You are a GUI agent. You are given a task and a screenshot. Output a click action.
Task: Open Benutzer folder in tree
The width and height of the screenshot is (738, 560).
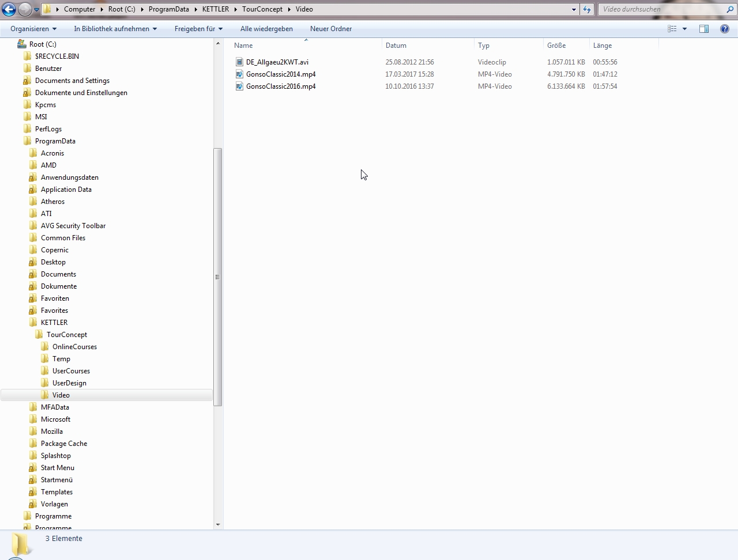point(48,69)
